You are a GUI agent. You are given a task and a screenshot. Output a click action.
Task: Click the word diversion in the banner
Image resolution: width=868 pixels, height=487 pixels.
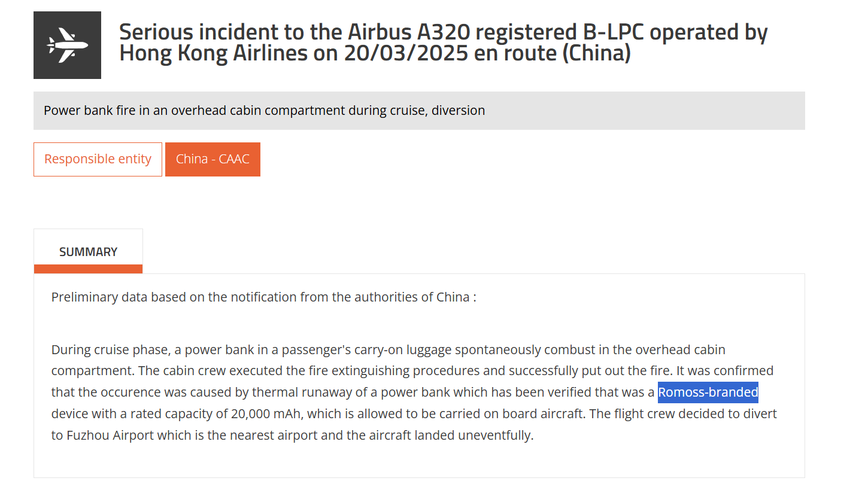pyautogui.click(x=460, y=110)
